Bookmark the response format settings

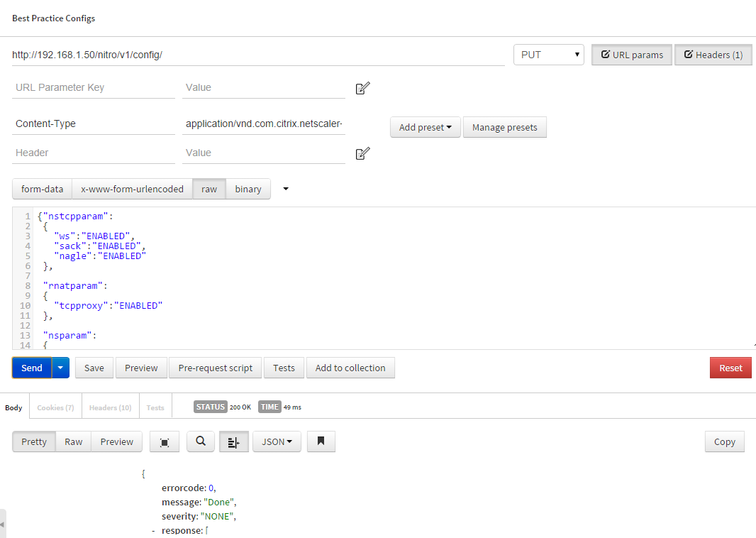click(x=321, y=441)
